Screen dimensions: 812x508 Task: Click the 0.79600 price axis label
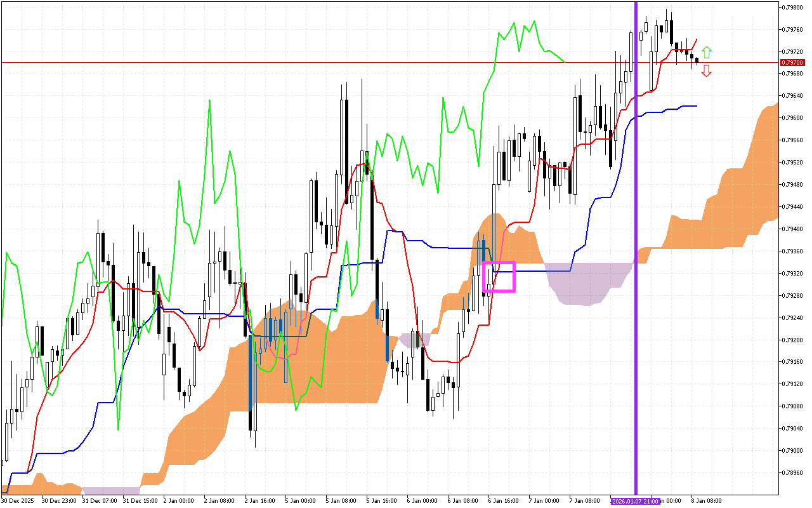point(792,118)
